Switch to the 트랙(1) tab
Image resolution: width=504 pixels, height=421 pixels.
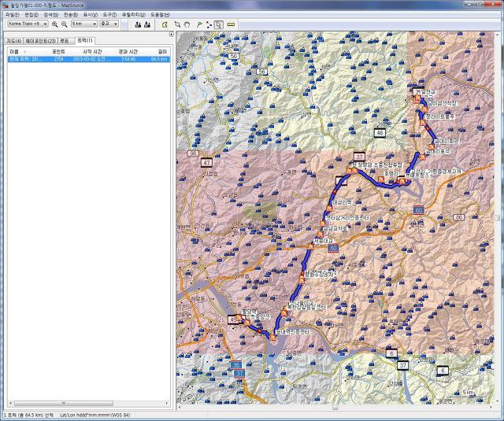coord(85,40)
